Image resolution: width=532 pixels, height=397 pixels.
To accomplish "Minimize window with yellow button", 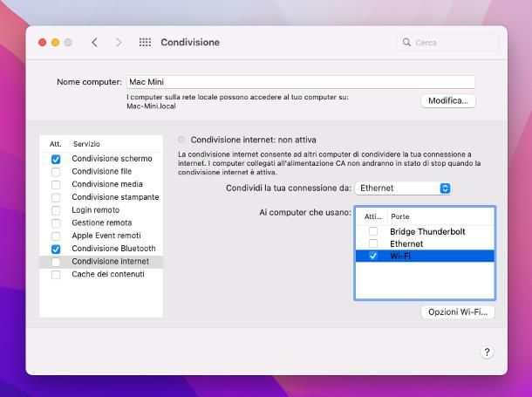I will click(x=55, y=43).
